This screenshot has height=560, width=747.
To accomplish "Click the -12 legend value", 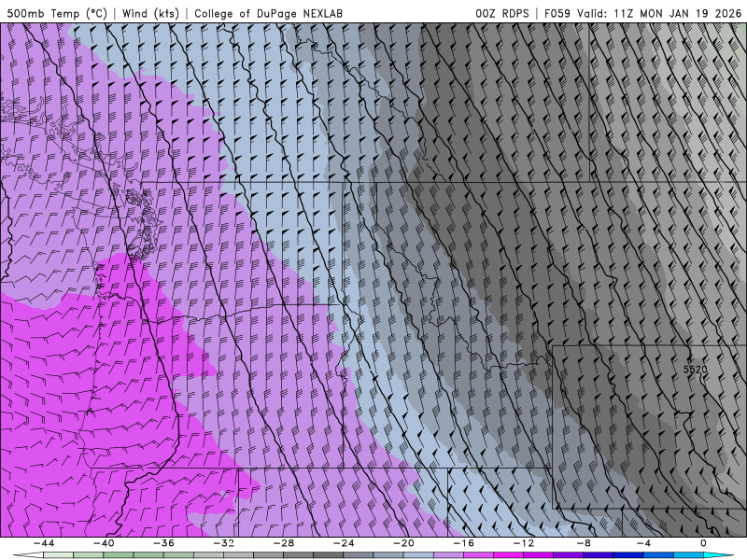I will pyautogui.click(x=523, y=543).
